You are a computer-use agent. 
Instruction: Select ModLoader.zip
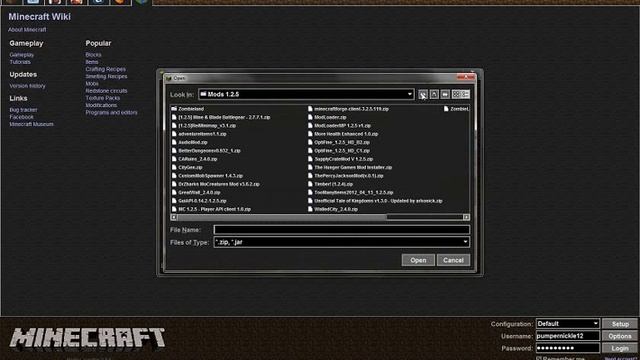[327, 117]
